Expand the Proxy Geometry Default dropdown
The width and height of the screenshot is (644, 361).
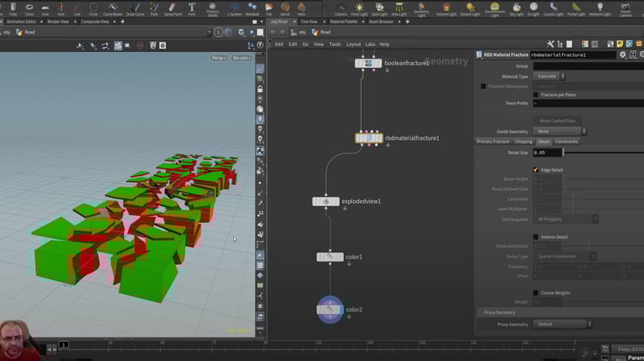563,324
